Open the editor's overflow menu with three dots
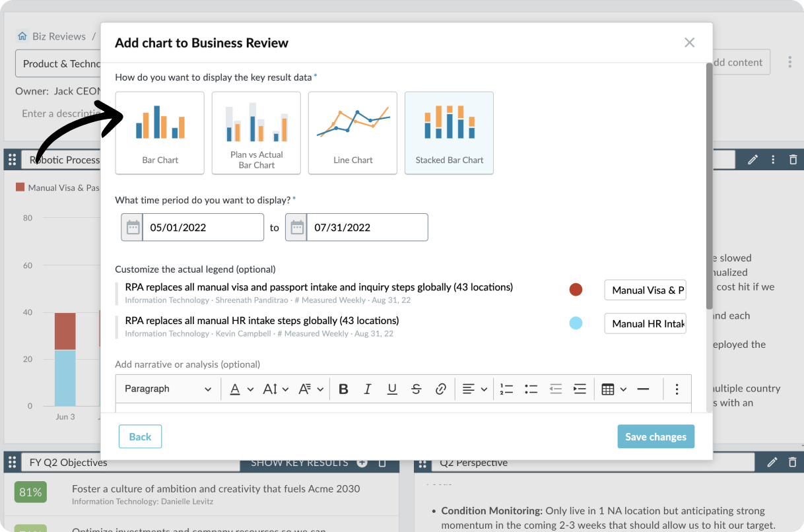 pos(677,389)
